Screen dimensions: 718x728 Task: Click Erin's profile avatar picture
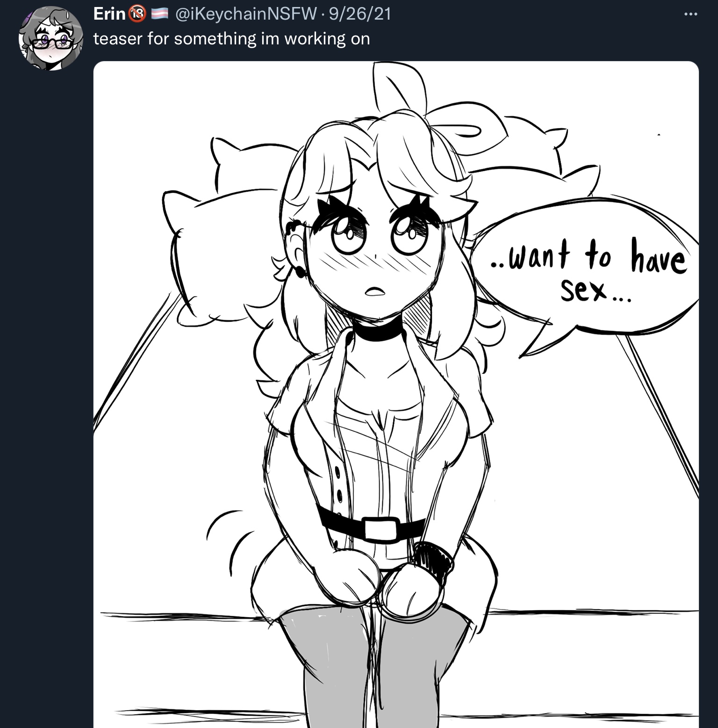tap(51, 38)
